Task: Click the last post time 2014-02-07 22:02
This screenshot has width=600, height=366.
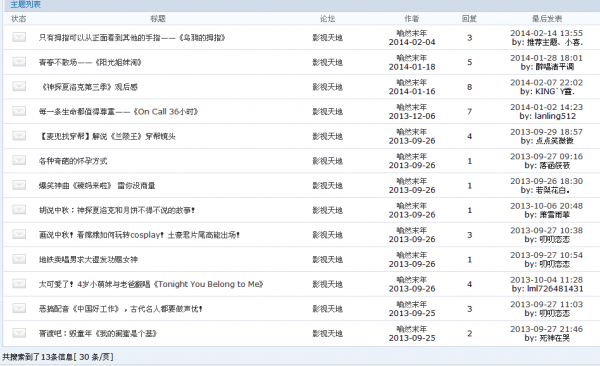Action: point(546,83)
